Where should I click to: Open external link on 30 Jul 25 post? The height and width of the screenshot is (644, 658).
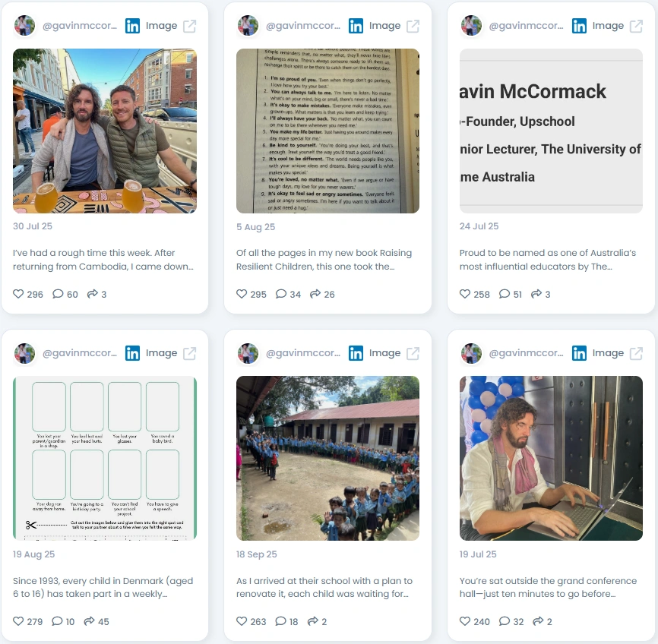click(x=190, y=26)
